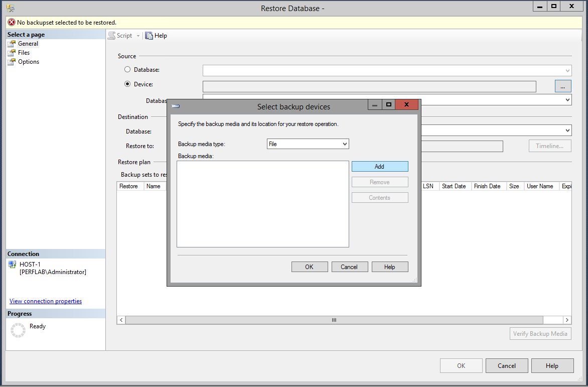Cancel the Select backup devices dialog
This screenshot has height=387, width=588.
coord(350,267)
